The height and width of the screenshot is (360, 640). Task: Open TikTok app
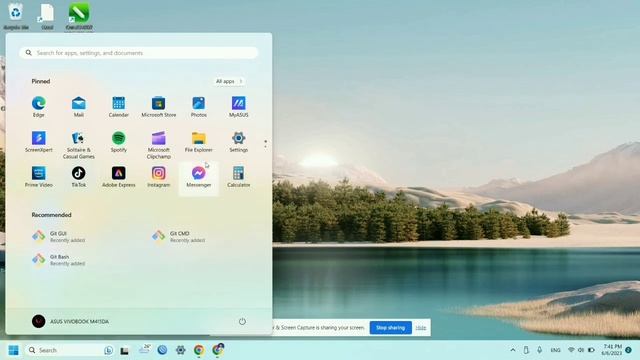point(78,177)
